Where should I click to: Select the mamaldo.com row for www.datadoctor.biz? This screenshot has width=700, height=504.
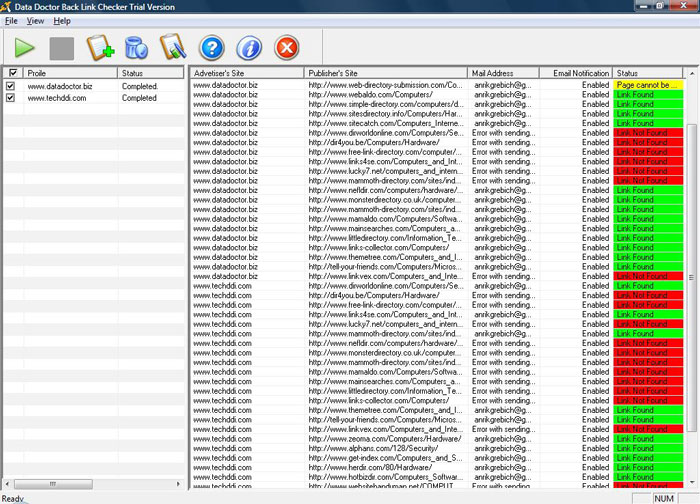[x=437, y=219]
